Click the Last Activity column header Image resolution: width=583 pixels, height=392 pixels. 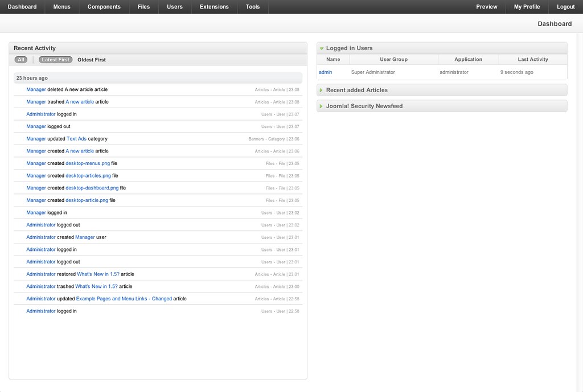533,59
